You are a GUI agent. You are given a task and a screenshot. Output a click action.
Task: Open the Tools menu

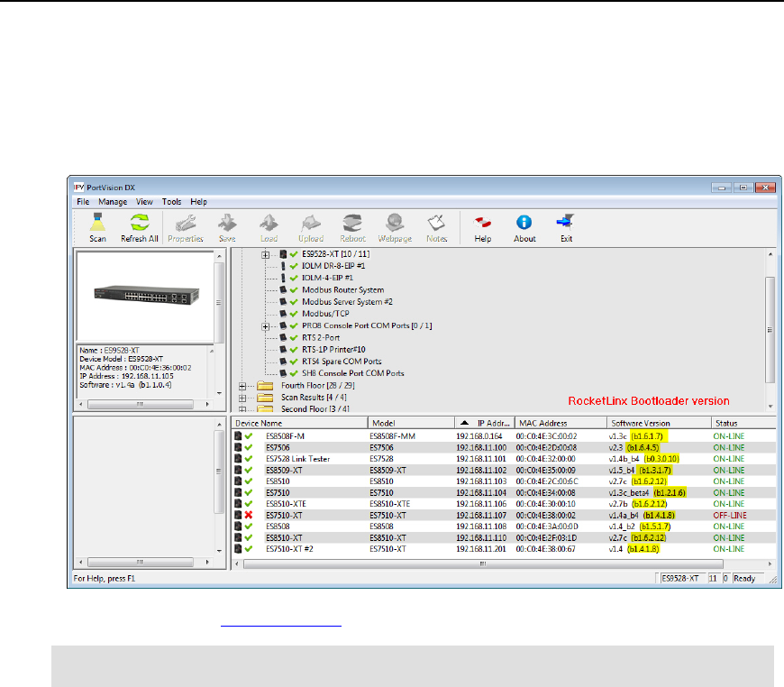click(x=171, y=202)
